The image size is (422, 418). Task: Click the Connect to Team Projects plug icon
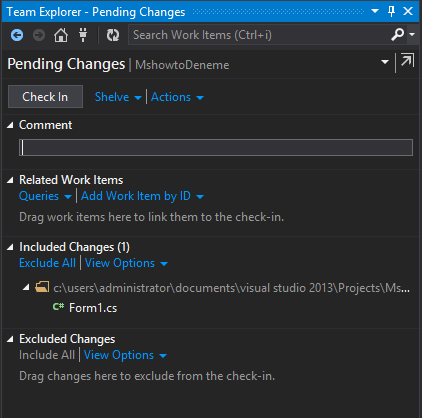(83, 35)
